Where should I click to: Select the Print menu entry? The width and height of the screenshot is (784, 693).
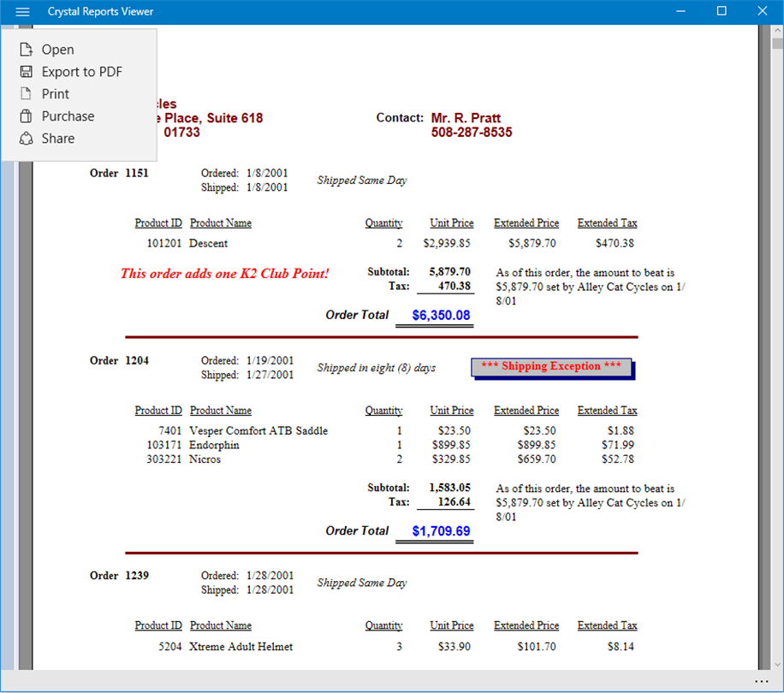point(79,94)
